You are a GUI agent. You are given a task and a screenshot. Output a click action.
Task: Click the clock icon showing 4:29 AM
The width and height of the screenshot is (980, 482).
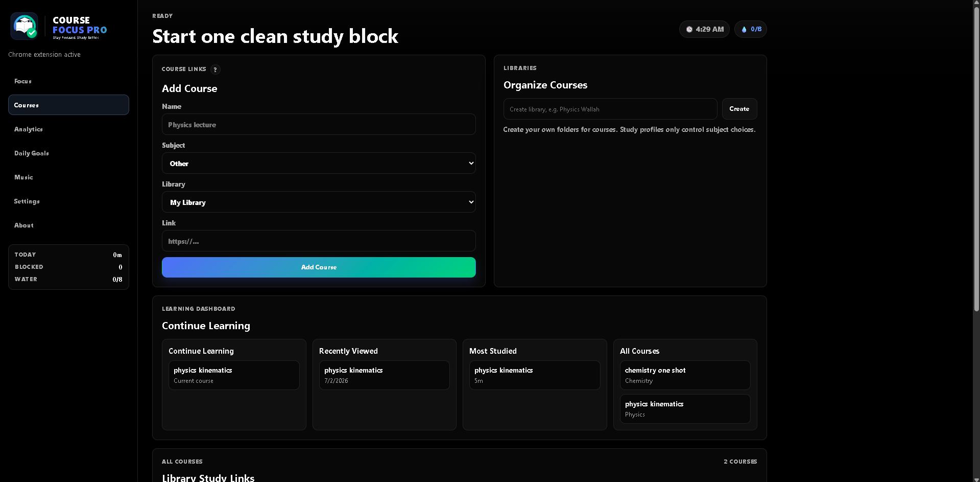click(x=689, y=29)
